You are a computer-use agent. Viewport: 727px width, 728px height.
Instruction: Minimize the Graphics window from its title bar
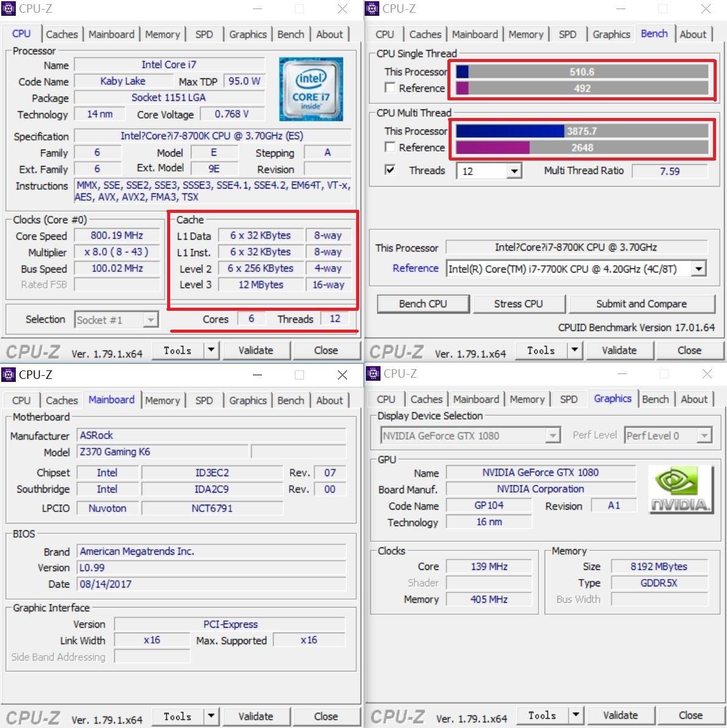[x=621, y=374]
